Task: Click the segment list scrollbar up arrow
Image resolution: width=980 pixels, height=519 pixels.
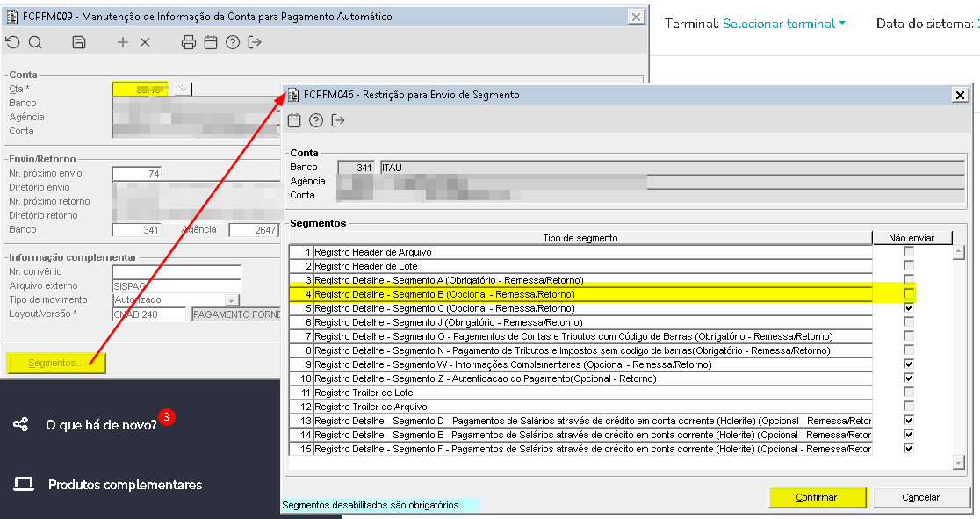Action: click(x=959, y=252)
